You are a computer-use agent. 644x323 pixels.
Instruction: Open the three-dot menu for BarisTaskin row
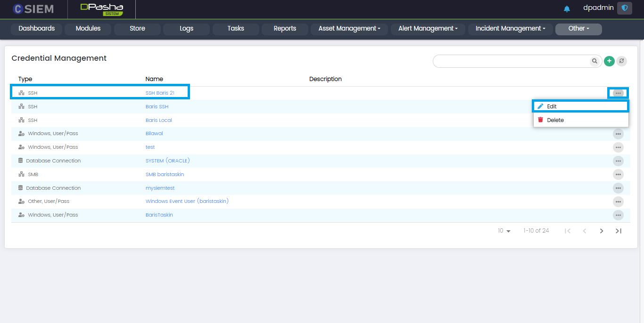click(618, 215)
